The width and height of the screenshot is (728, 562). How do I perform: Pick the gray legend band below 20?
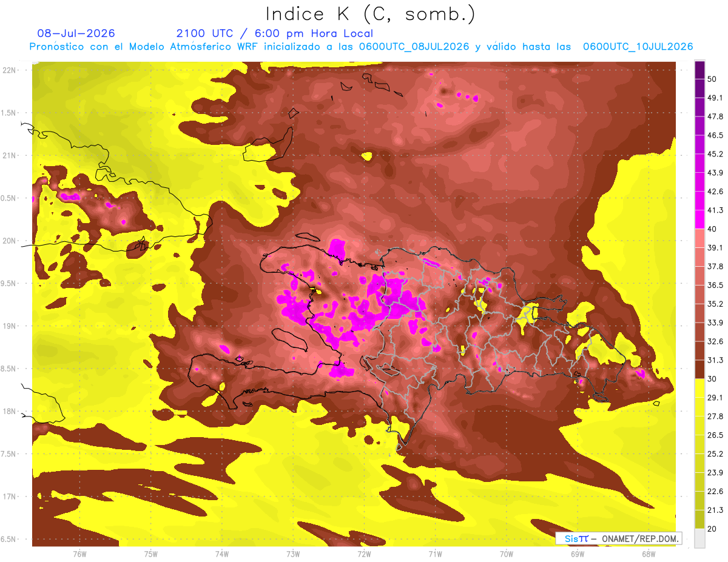point(699,538)
